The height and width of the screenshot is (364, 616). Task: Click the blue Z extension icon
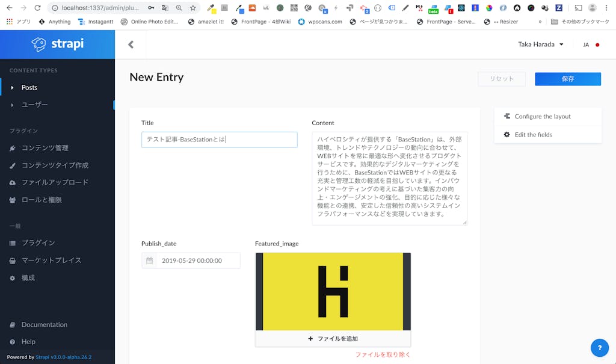coord(559,8)
